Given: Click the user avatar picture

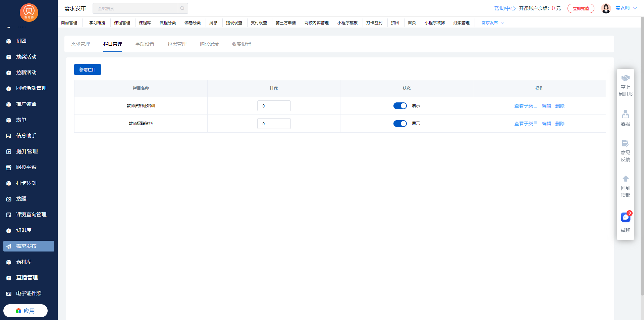Looking at the screenshot, I should point(606,8).
